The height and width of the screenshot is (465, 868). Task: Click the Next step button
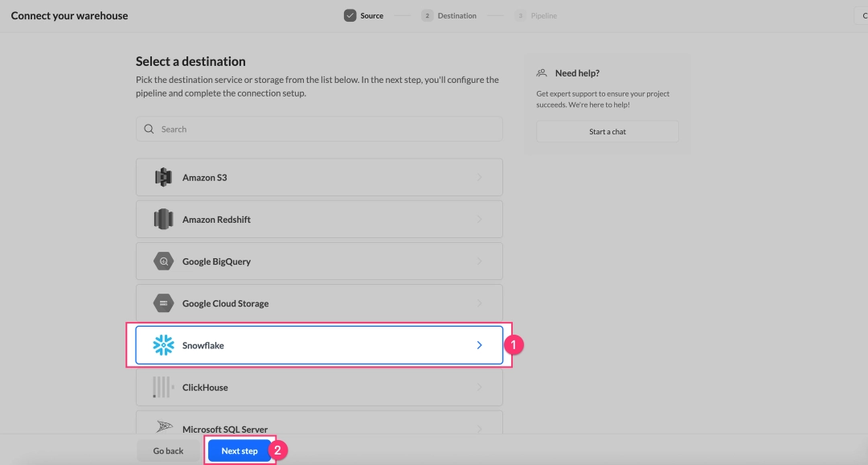coord(240,451)
